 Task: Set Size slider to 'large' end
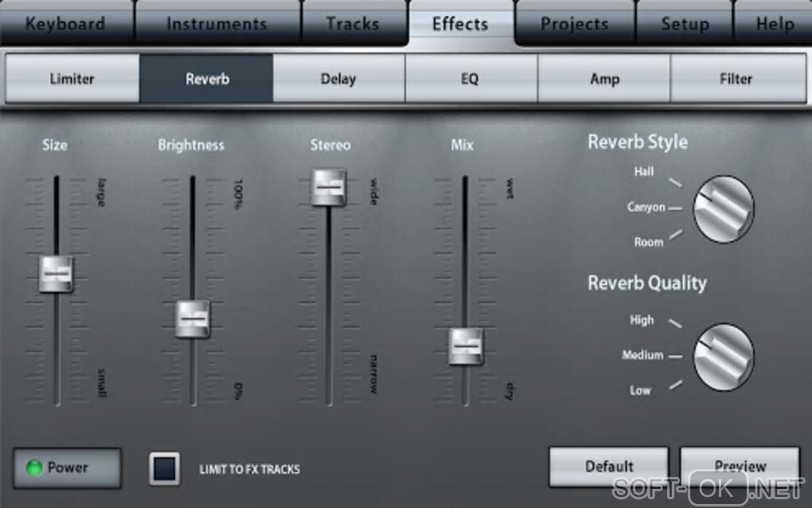pyautogui.click(x=102, y=193)
